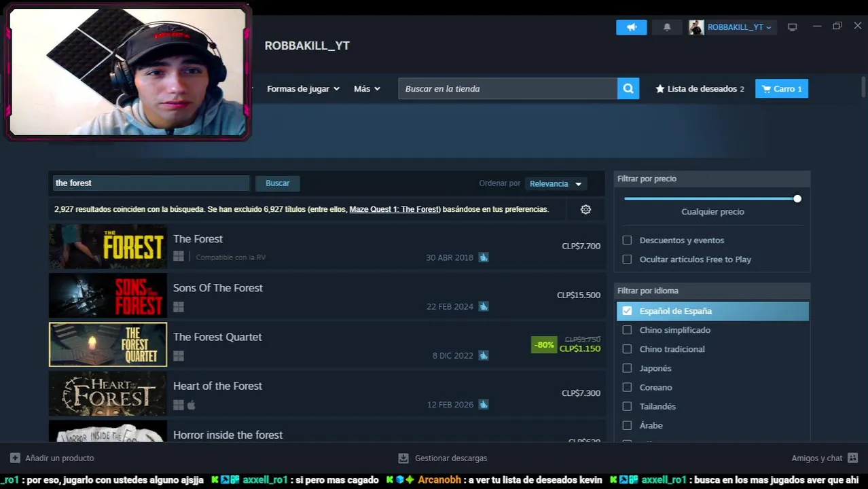Click price CLP$15.500
Screen dimensions: 868x489
579,295
